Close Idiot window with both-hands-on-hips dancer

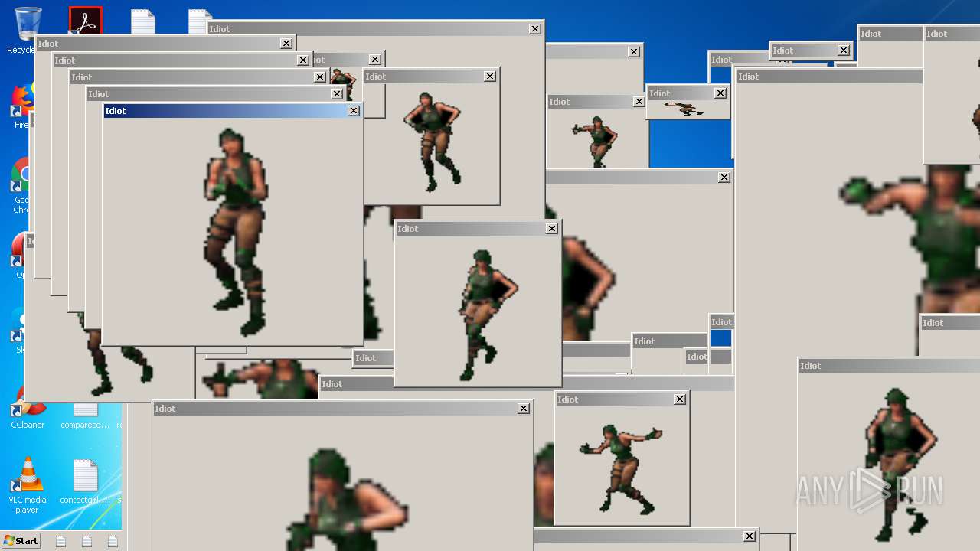click(x=490, y=77)
